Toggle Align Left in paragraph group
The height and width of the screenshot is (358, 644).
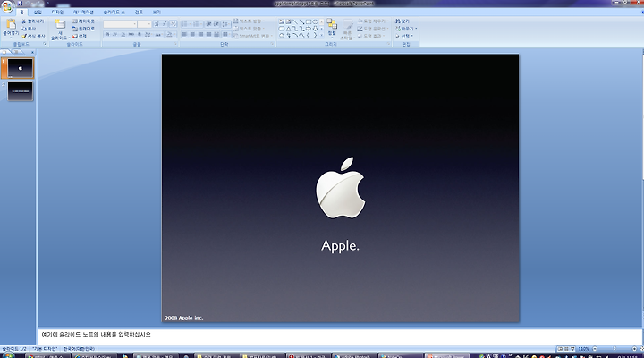click(x=184, y=34)
